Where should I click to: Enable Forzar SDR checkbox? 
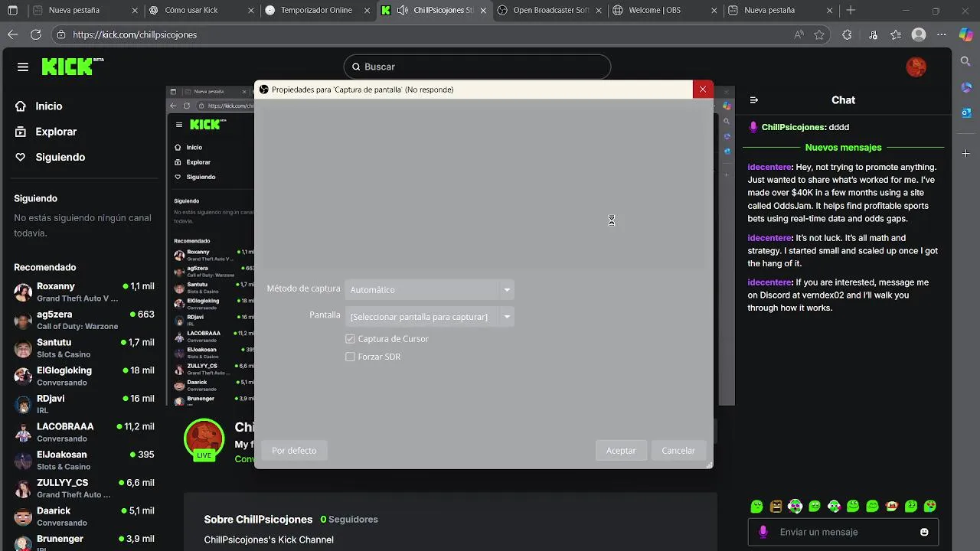[x=350, y=357]
